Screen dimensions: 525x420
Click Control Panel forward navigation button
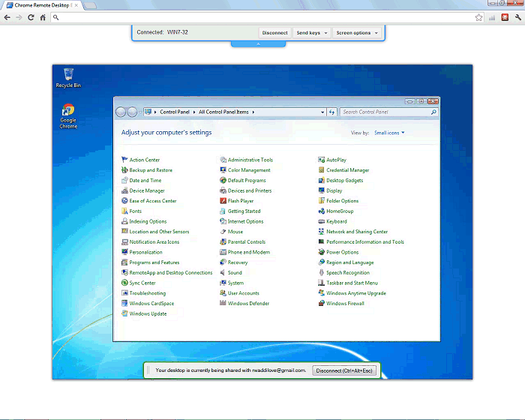(132, 112)
